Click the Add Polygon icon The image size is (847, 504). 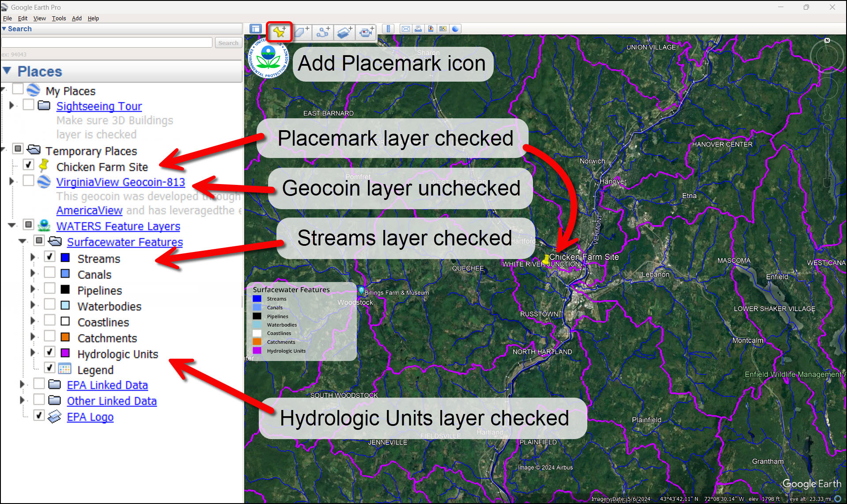coord(301,32)
